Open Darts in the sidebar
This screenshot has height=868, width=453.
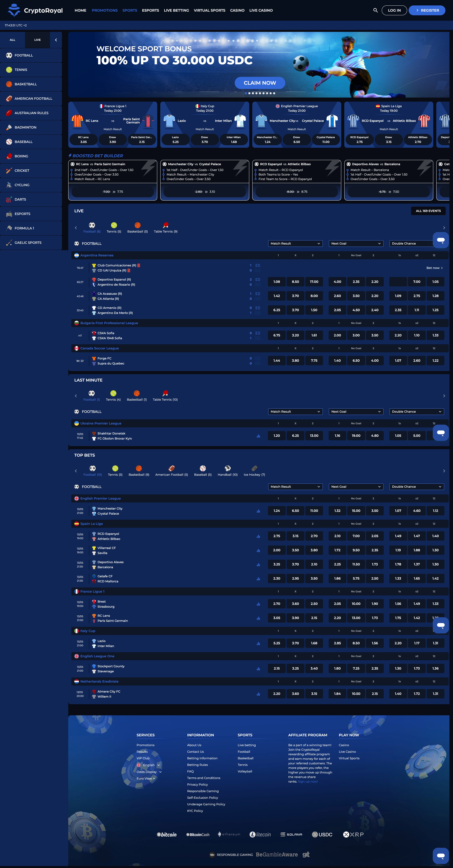[x=31, y=199]
